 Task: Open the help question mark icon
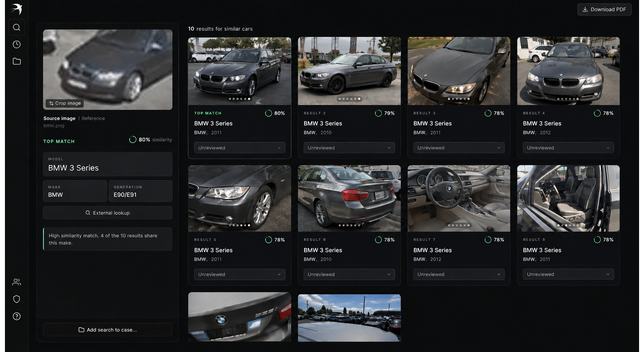[17, 316]
